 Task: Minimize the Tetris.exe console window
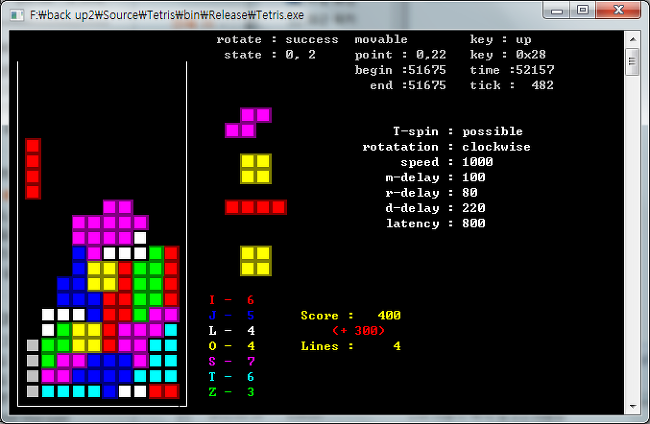557,10
